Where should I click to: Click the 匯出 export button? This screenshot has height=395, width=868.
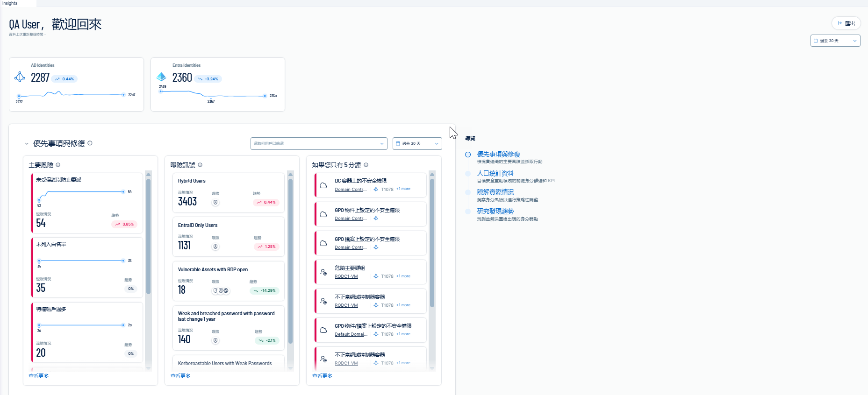pos(846,23)
